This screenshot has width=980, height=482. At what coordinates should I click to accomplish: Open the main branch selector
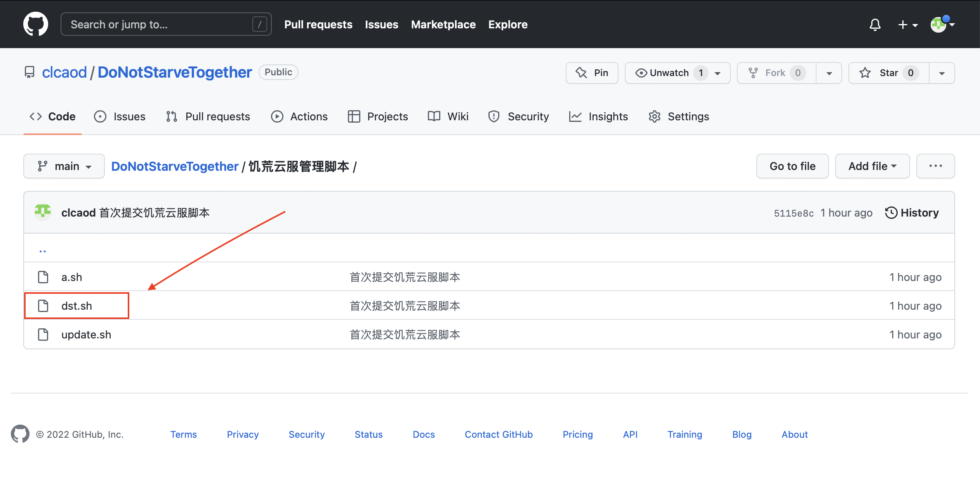pyautogui.click(x=64, y=166)
